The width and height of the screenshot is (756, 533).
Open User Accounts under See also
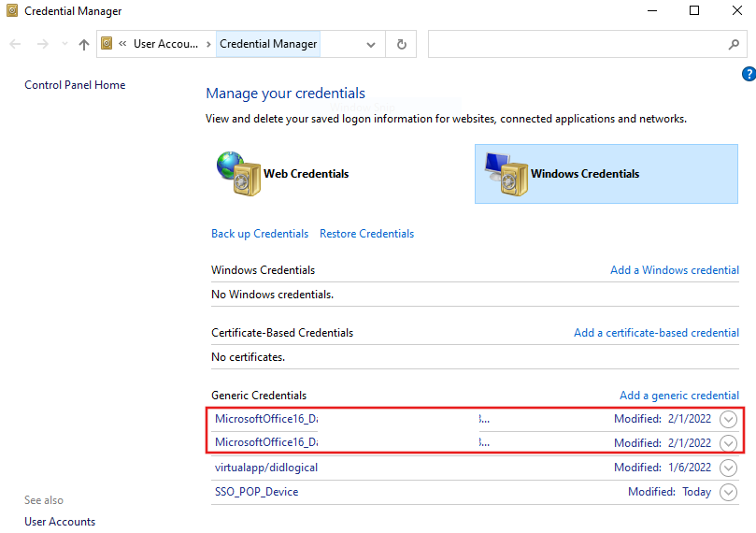(60, 522)
